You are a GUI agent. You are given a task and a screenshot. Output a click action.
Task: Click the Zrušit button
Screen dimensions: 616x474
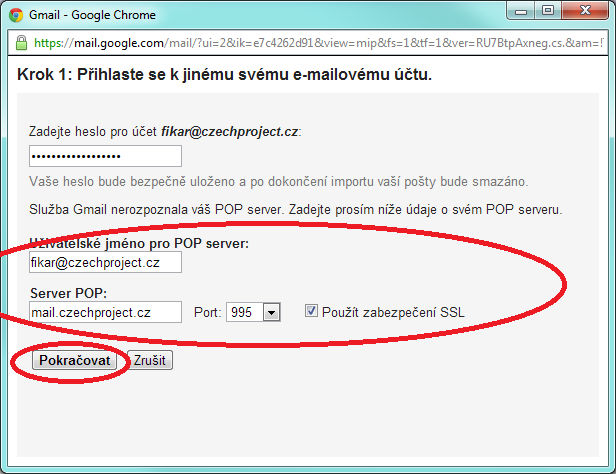point(150,360)
